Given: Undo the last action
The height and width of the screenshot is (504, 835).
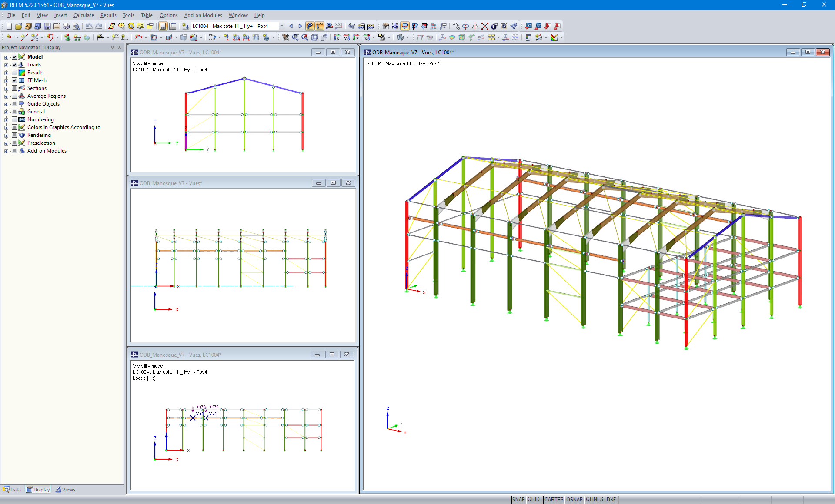Looking at the screenshot, I should pyautogui.click(x=89, y=26).
